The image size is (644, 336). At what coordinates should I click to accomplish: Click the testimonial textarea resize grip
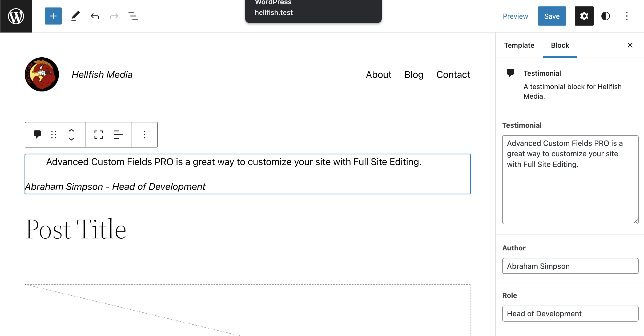click(635, 221)
